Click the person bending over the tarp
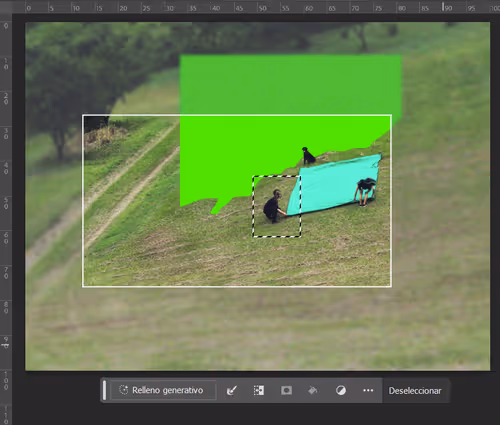Screen dimensions: 500x425 365,191
